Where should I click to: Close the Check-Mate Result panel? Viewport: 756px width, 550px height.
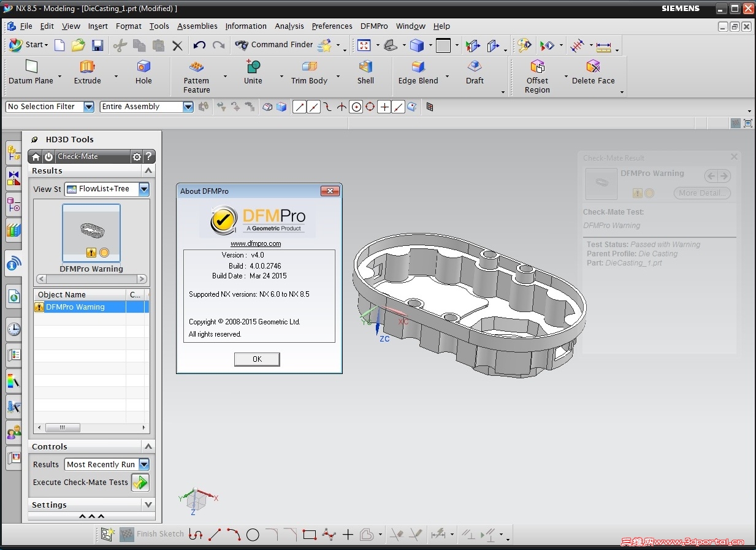[734, 157]
